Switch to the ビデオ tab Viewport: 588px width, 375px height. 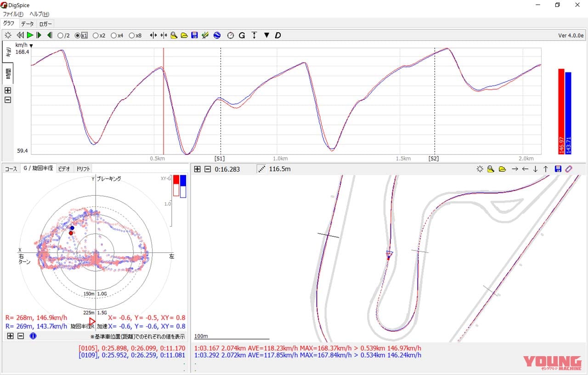(x=64, y=169)
